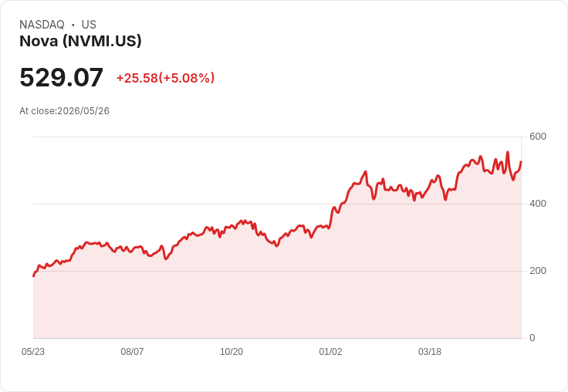This screenshot has height=392, width=568.
Task: Click the +25.58(+5.08%) change indicator
Action: coord(166,78)
